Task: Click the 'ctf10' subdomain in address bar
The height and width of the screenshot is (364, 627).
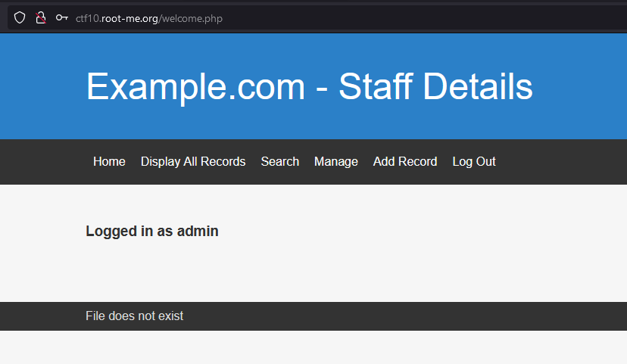Action: (87, 18)
